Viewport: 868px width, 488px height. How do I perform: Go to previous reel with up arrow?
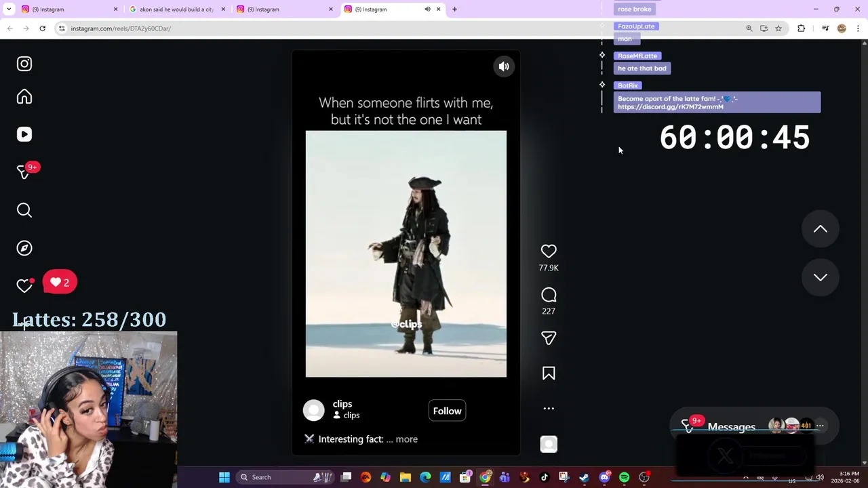(821, 229)
